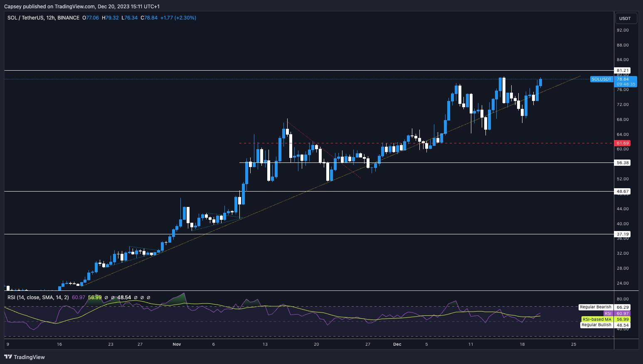
Task: Click the 66.29 value on the RSI scale
Action: coord(622,307)
